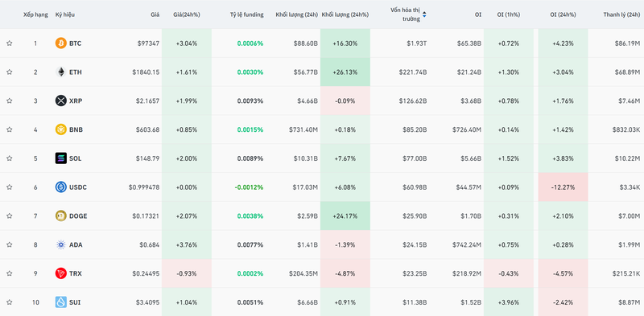The image size is (644, 316).
Task: Click the red USDC OI (24h%) -12.27% cell
Action: click(563, 187)
